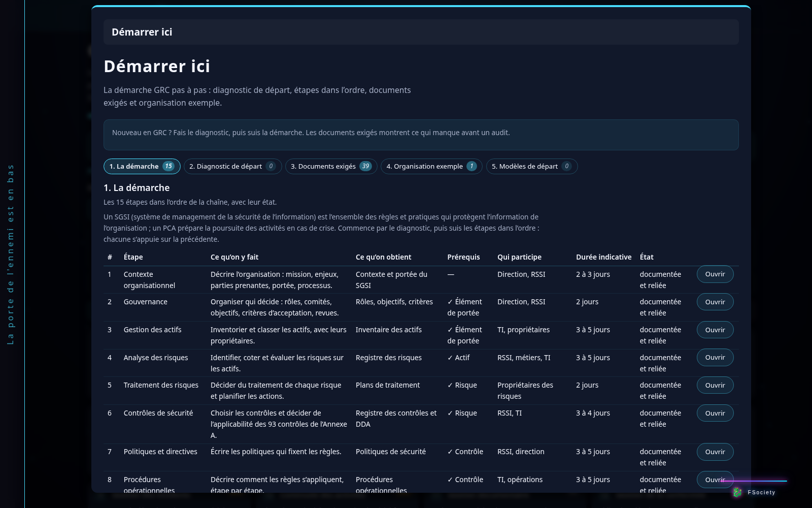Go to '4. Organisation exemple' tab
This screenshot has width=812, height=508.
point(431,166)
